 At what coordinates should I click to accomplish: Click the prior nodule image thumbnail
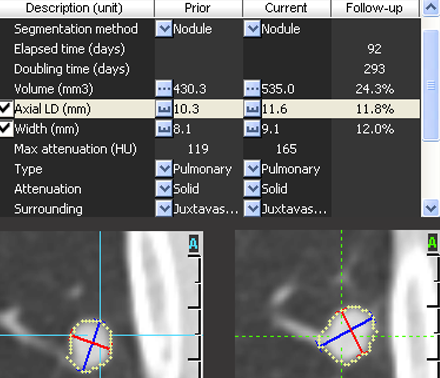pos(101,304)
